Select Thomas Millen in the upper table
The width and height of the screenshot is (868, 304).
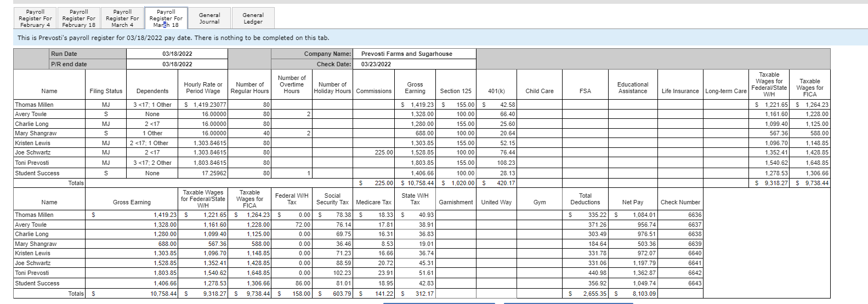click(34, 105)
